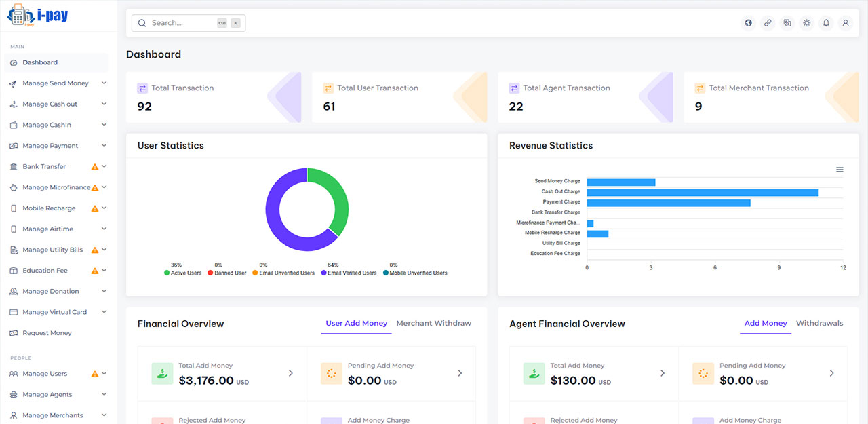
Task: Open the notifications bell
Action: point(826,23)
